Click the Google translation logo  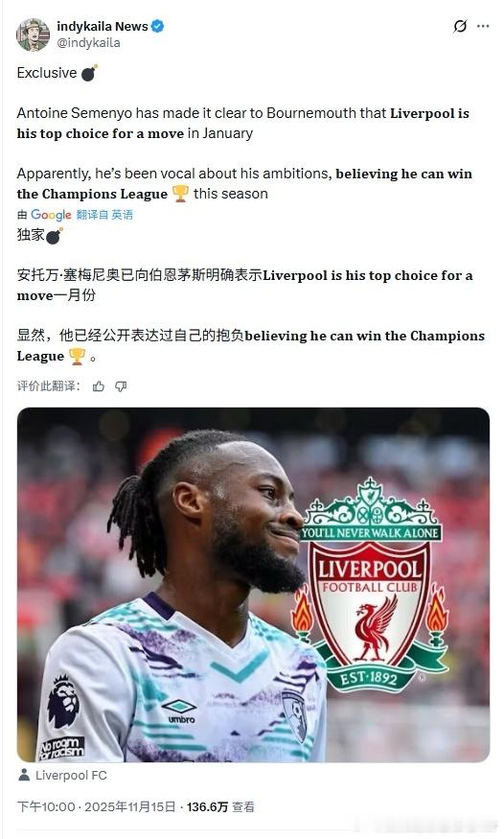[x=51, y=215]
